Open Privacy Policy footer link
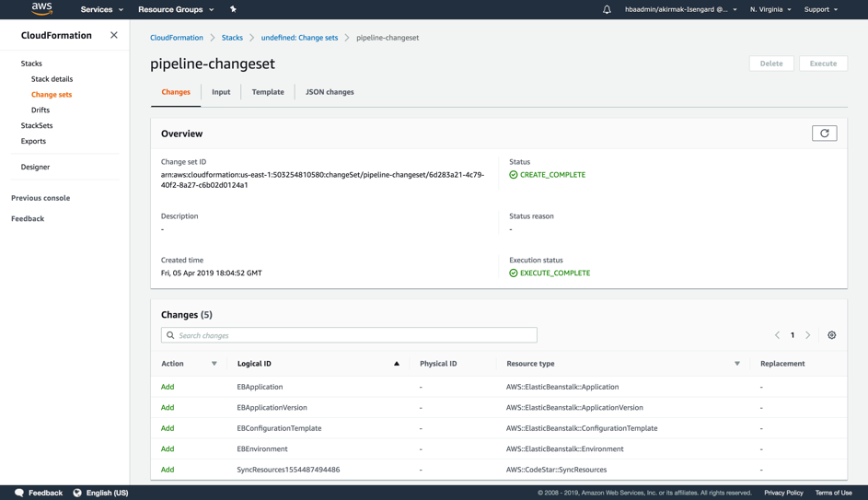Image resolution: width=868 pixels, height=500 pixels. click(x=783, y=493)
